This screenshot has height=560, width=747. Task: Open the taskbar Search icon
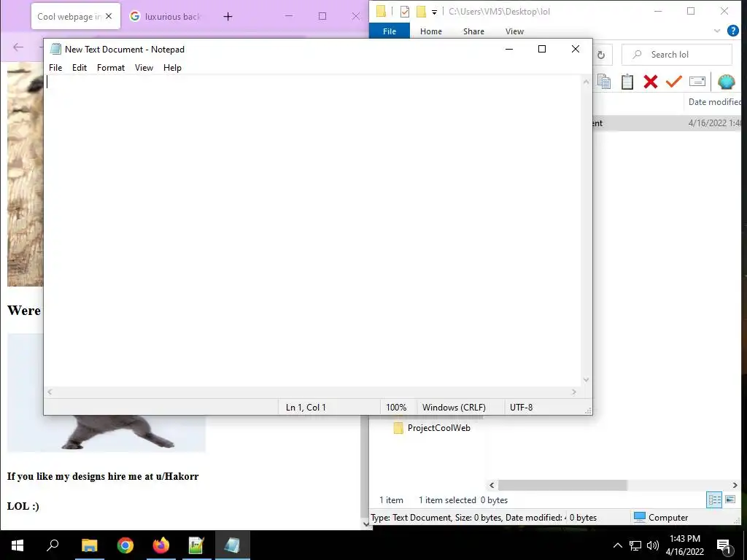[x=53, y=545]
